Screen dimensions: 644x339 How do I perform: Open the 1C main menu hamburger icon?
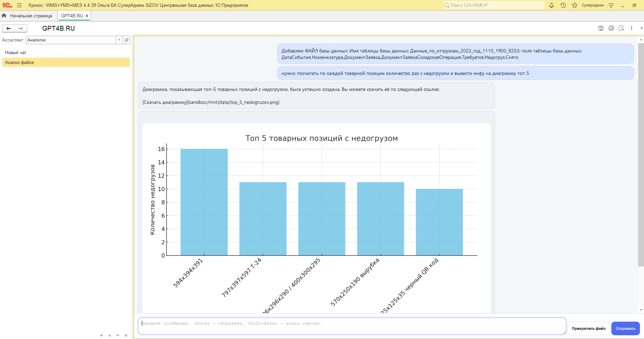[19, 5]
